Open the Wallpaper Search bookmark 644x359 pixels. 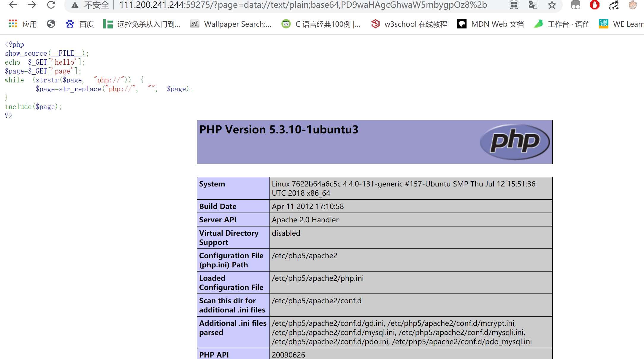tap(231, 24)
